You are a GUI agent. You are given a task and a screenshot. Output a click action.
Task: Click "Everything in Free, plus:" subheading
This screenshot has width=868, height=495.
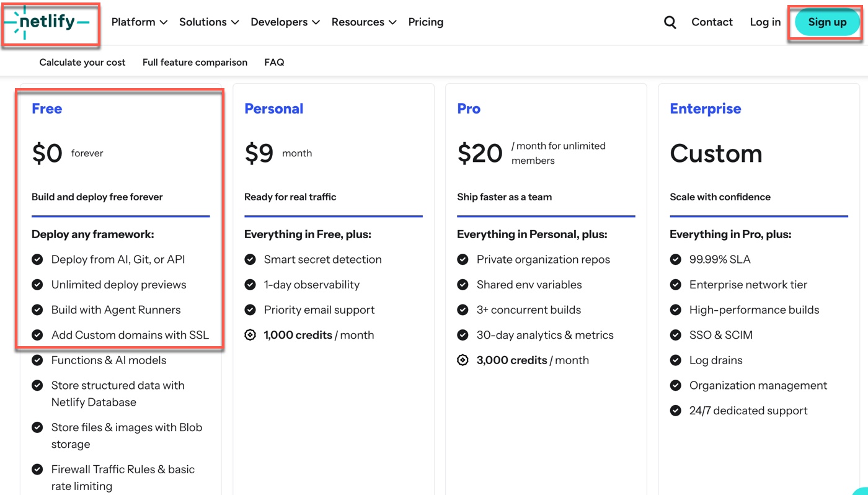tap(308, 234)
